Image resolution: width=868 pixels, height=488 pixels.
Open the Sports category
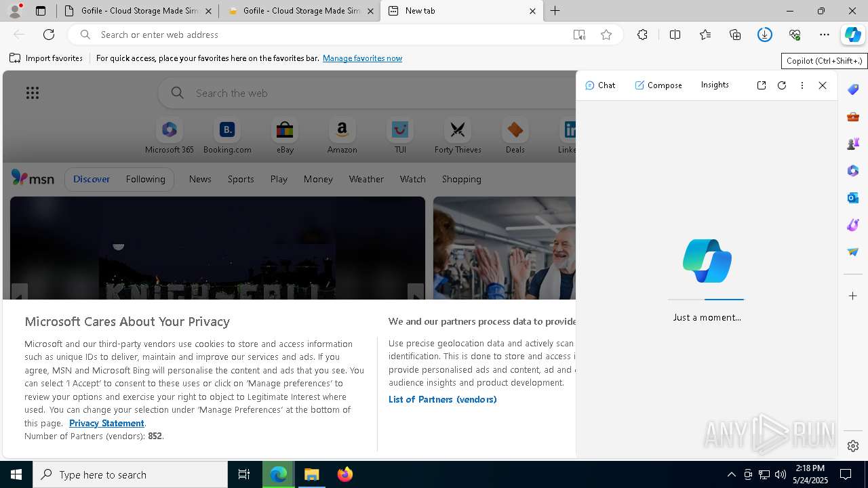[241, 179]
